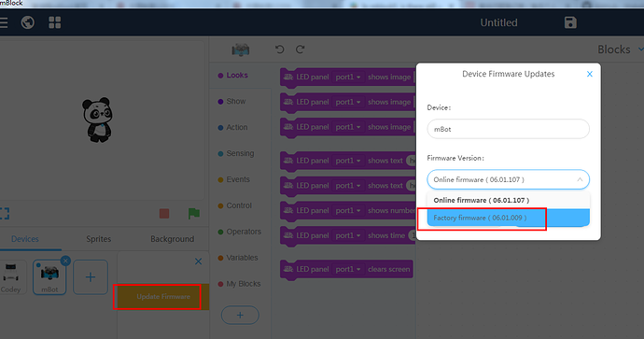
Task: Select the Codey device thumbnail
Action: pos(11,277)
